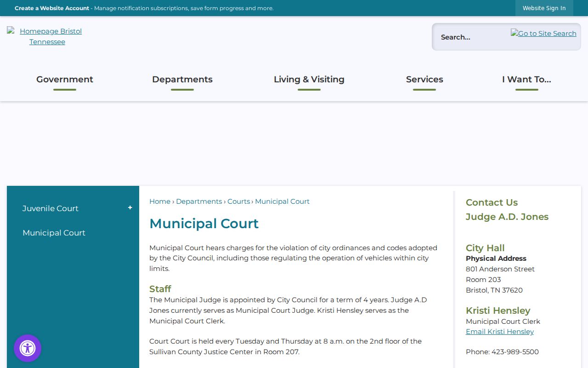This screenshot has width=588, height=368.
Task: Click the Municipal Court page heading
Action: click(x=204, y=224)
